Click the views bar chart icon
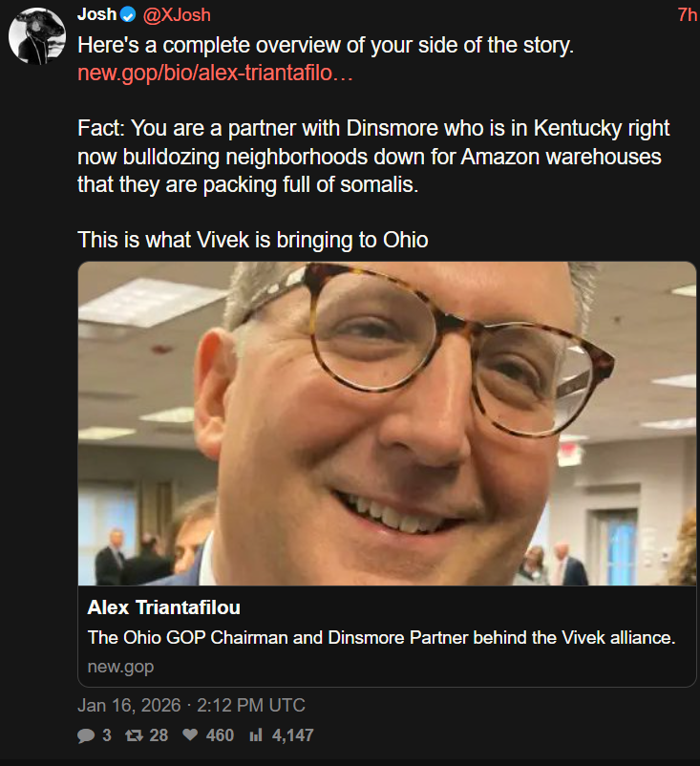The image size is (700, 766). pyautogui.click(x=256, y=734)
